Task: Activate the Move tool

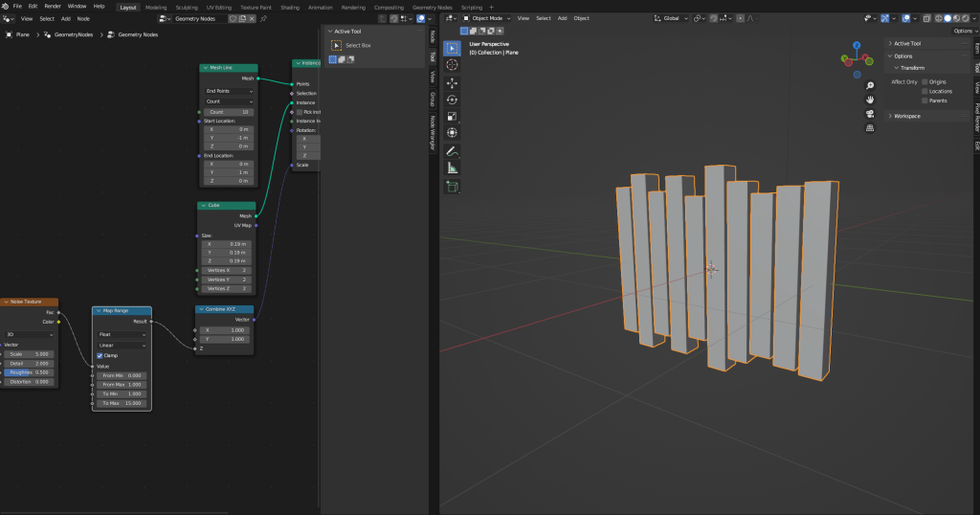Action: (x=452, y=83)
